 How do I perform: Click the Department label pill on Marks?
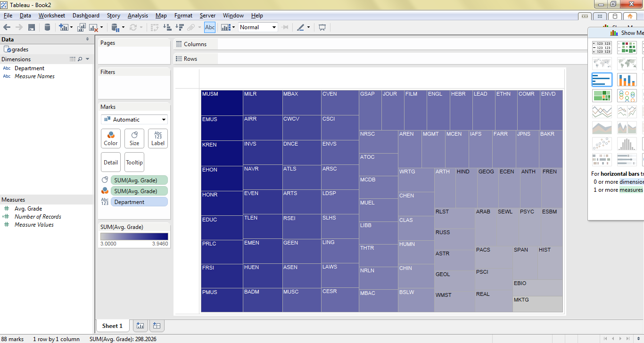(x=139, y=202)
